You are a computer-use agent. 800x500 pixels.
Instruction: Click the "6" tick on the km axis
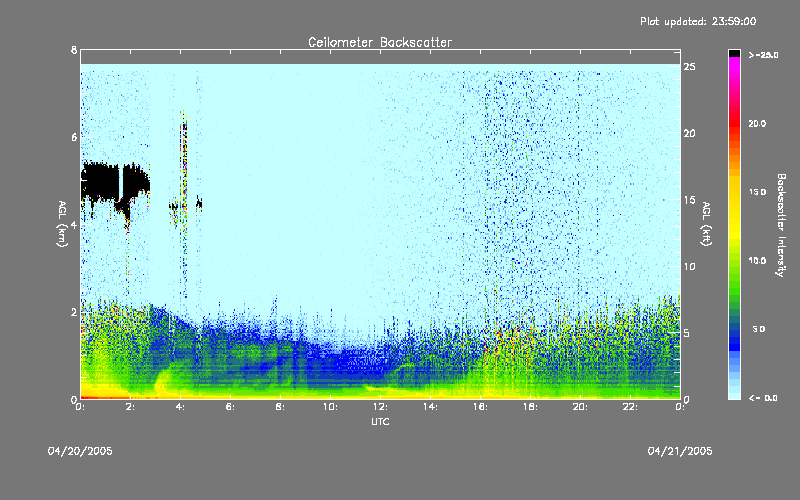(x=74, y=137)
